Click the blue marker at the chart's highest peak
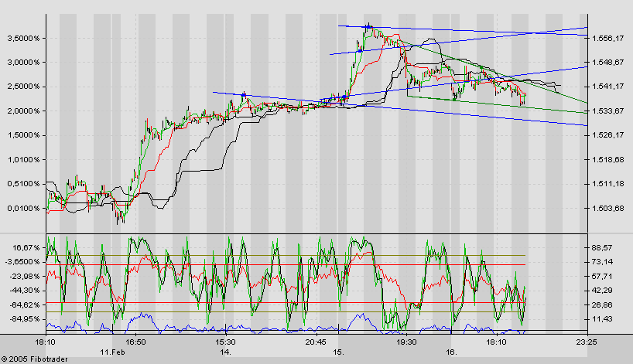The image size is (633, 364). coord(368,27)
